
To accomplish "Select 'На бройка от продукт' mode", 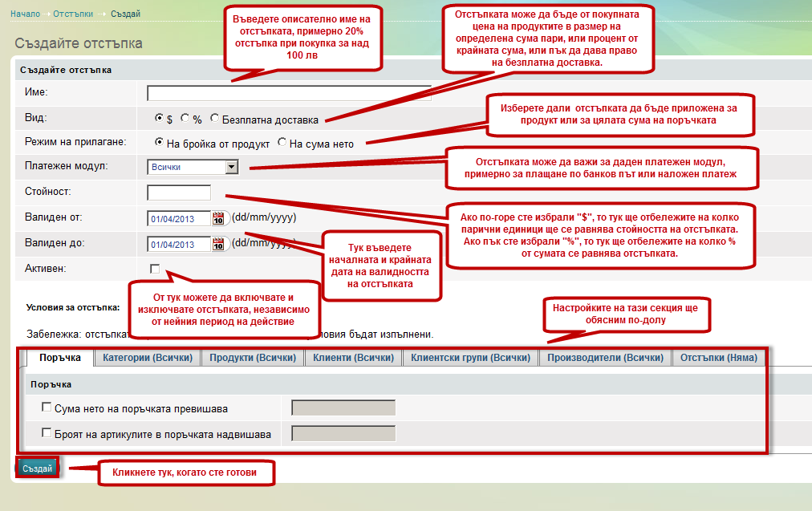I will tap(160, 143).
